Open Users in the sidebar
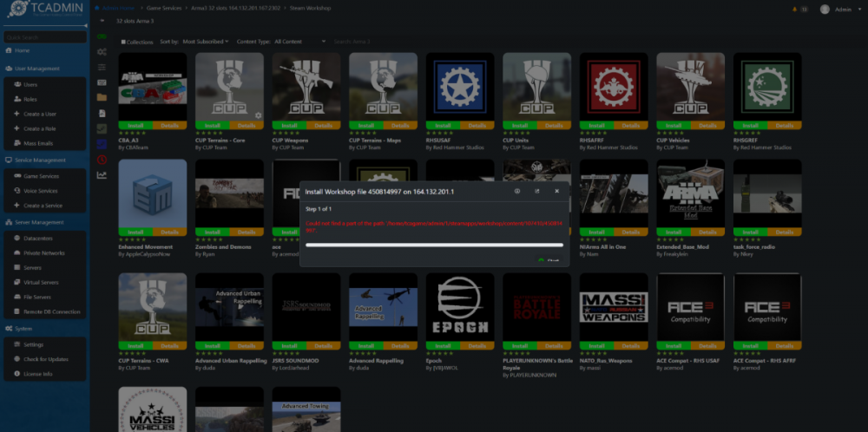868x432 pixels. click(30, 85)
